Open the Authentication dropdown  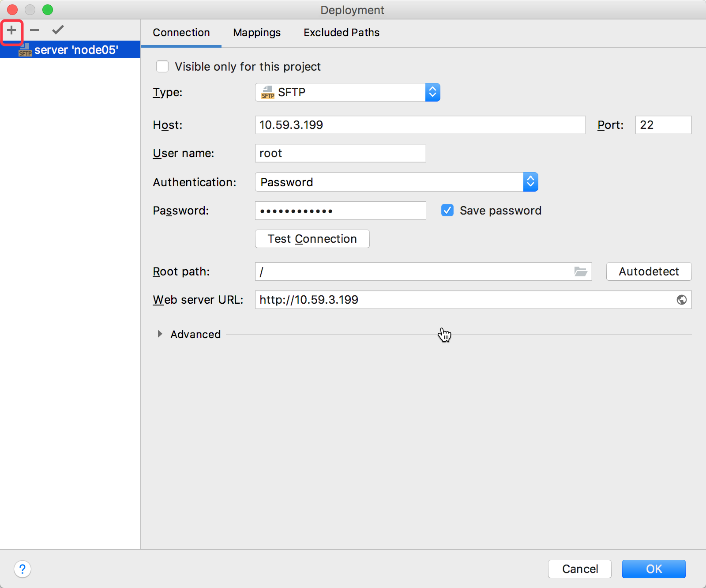396,182
